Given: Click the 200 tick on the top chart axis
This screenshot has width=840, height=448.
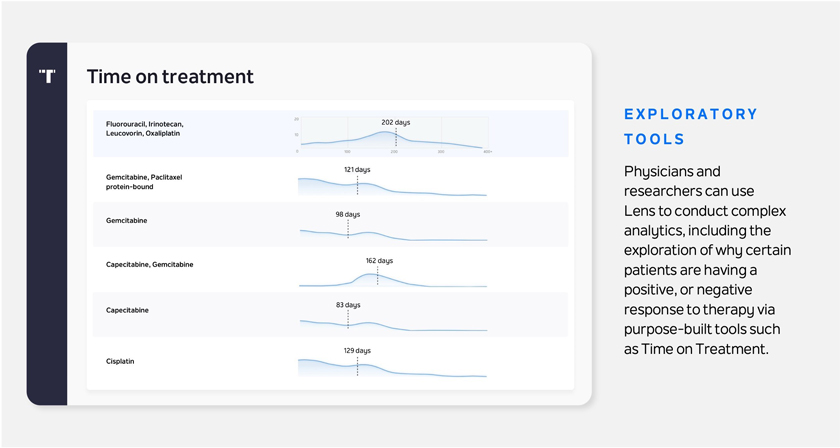Looking at the screenshot, I should [394, 152].
